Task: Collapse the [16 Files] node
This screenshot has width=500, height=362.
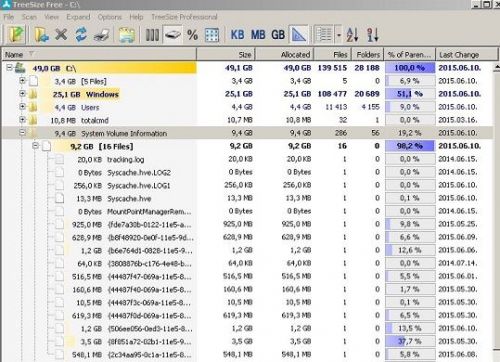Action: [x=36, y=146]
